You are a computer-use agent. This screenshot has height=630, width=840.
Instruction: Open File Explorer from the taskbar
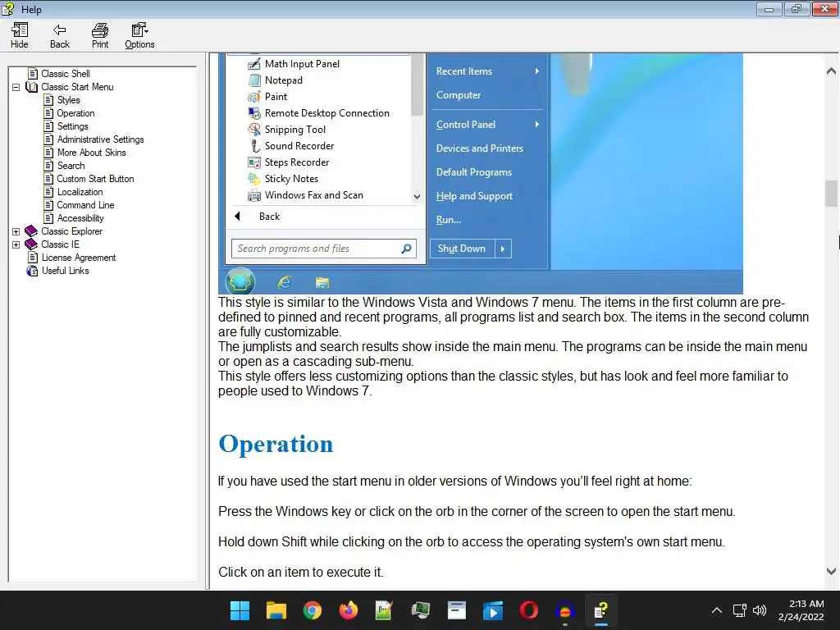(276, 610)
